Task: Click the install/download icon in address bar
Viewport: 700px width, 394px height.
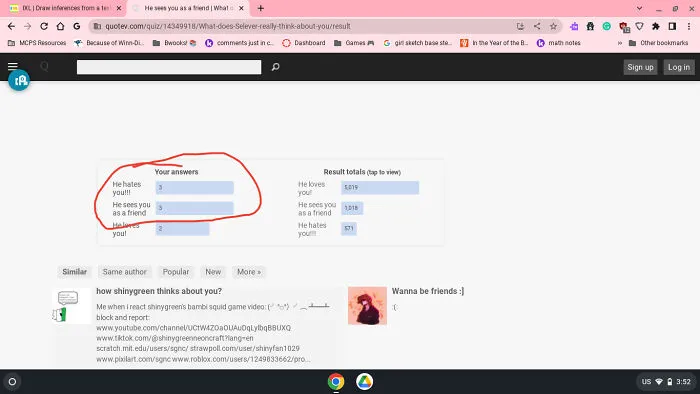Action: click(520, 26)
